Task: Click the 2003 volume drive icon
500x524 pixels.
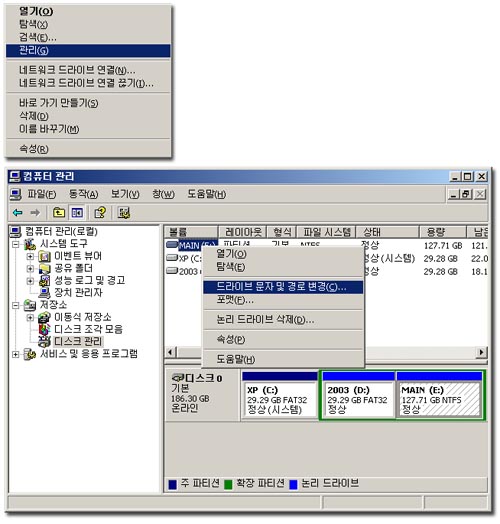Action: click(172, 271)
